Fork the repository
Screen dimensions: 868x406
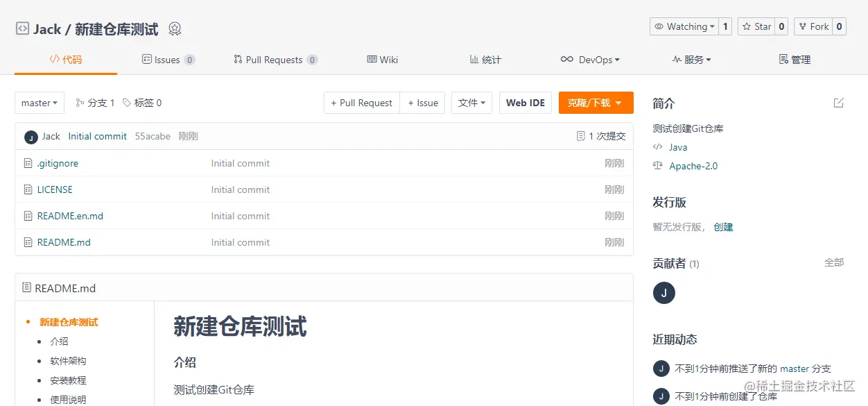pos(813,26)
